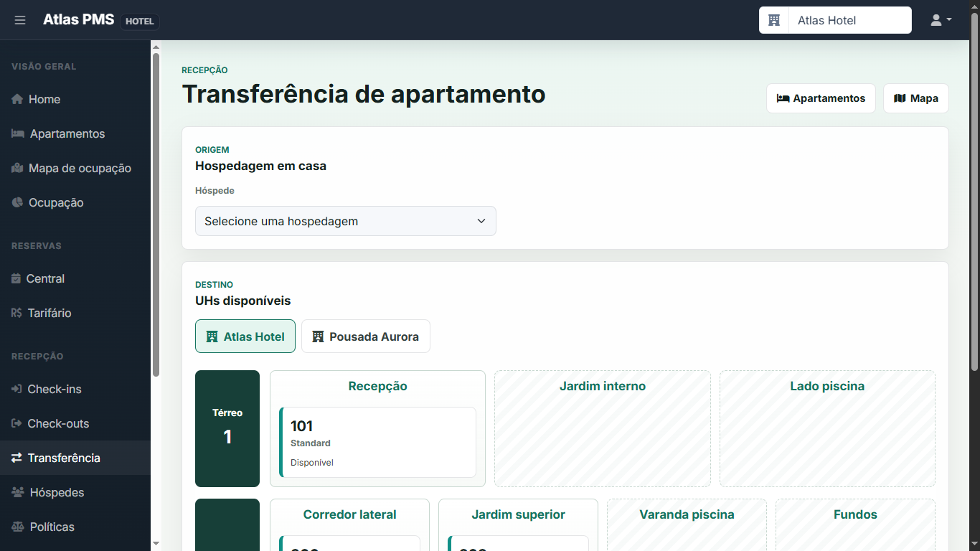Click the calendar icon beside Central
The height and width of the screenshot is (551, 980).
[x=17, y=278]
